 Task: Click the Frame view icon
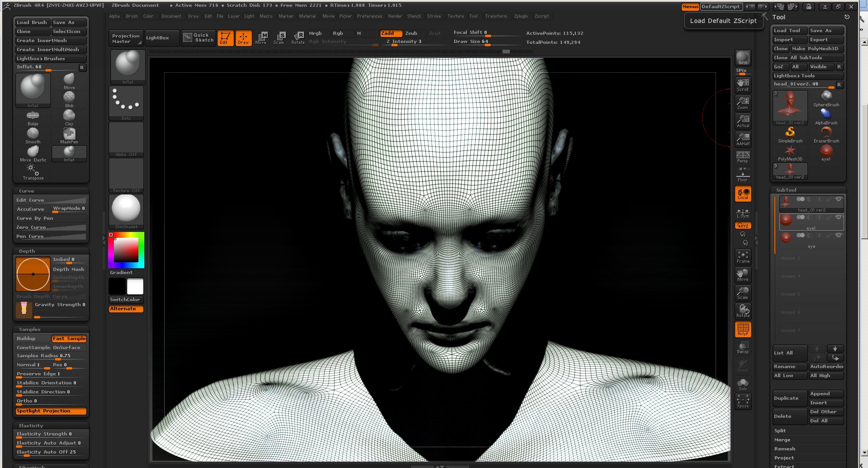743,257
